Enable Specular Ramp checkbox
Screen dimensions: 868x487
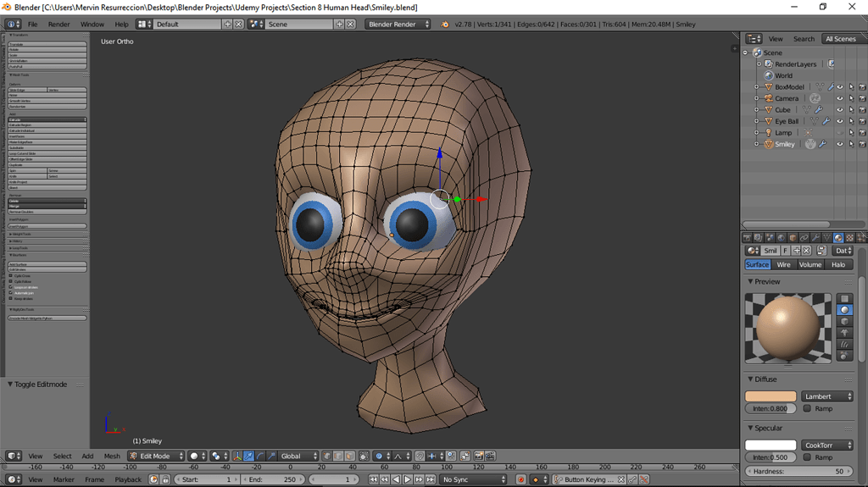point(807,457)
